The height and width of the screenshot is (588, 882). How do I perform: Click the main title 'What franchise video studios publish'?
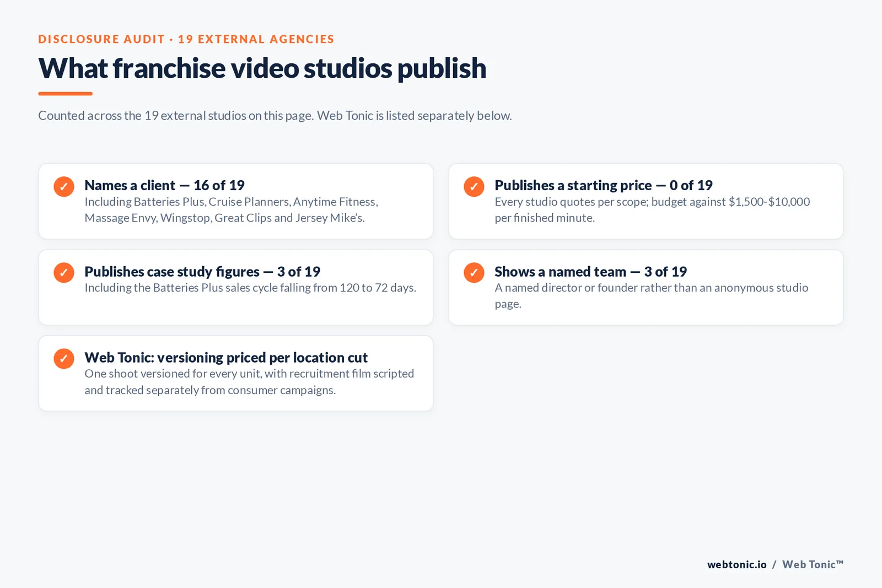point(262,68)
